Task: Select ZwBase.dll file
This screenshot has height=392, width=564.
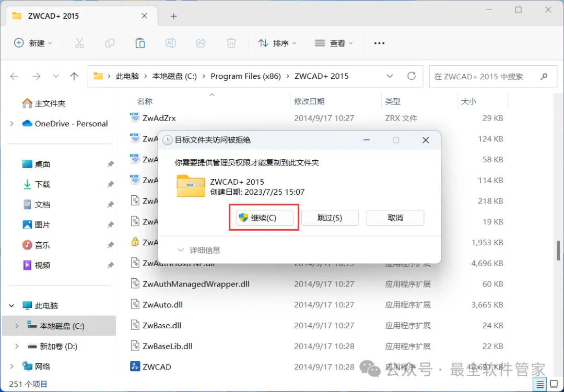Action: coord(162,326)
